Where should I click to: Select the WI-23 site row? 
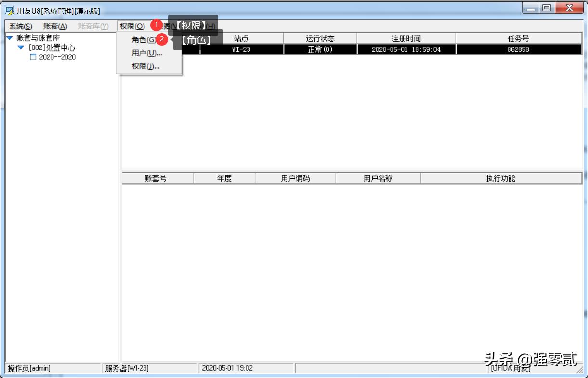coord(241,49)
